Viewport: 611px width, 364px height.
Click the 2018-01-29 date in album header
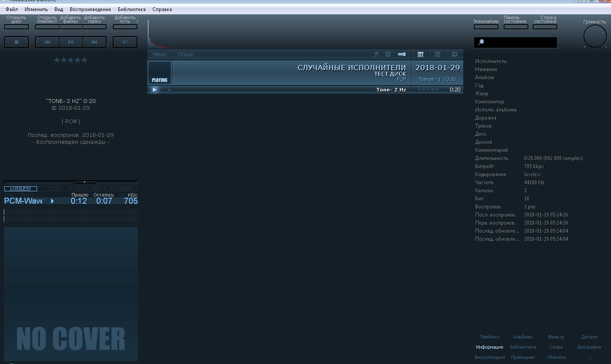point(438,68)
